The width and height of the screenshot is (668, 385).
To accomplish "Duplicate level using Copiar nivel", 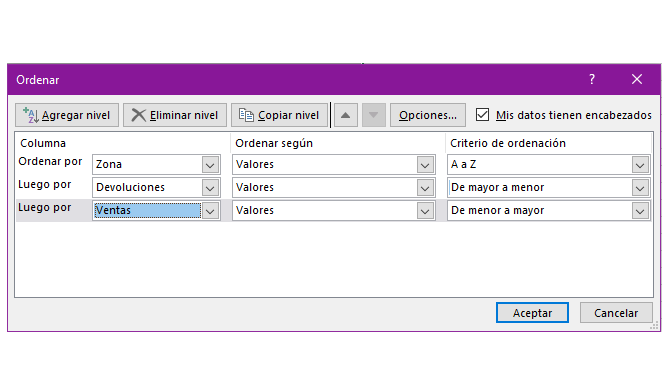I will 279,115.
